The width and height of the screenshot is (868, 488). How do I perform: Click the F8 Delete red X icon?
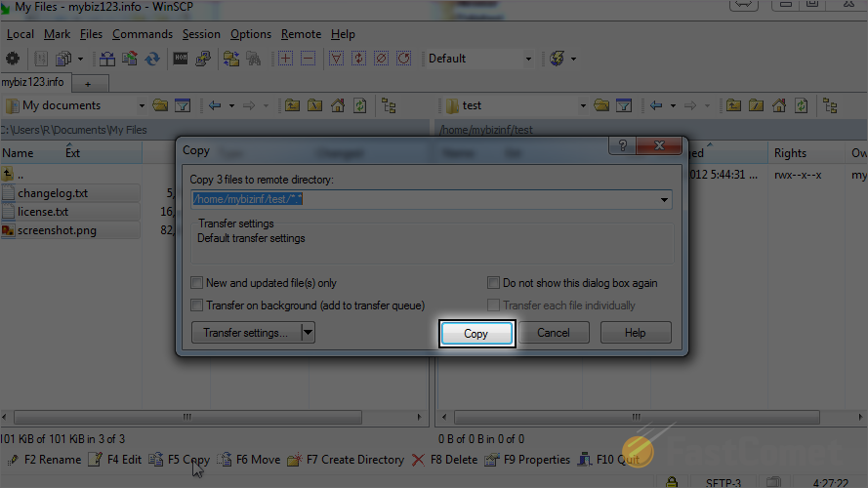(x=419, y=460)
